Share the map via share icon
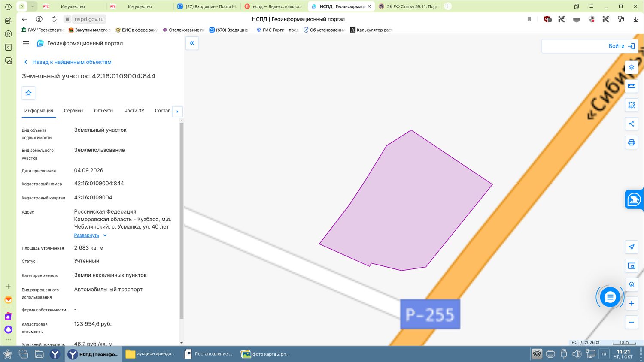The height and width of the screenshot is (362, 644). click(x=632, y=124)
